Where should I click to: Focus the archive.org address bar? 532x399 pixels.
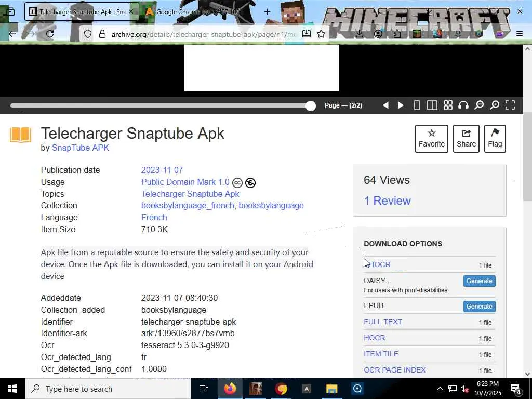(204, 34)
